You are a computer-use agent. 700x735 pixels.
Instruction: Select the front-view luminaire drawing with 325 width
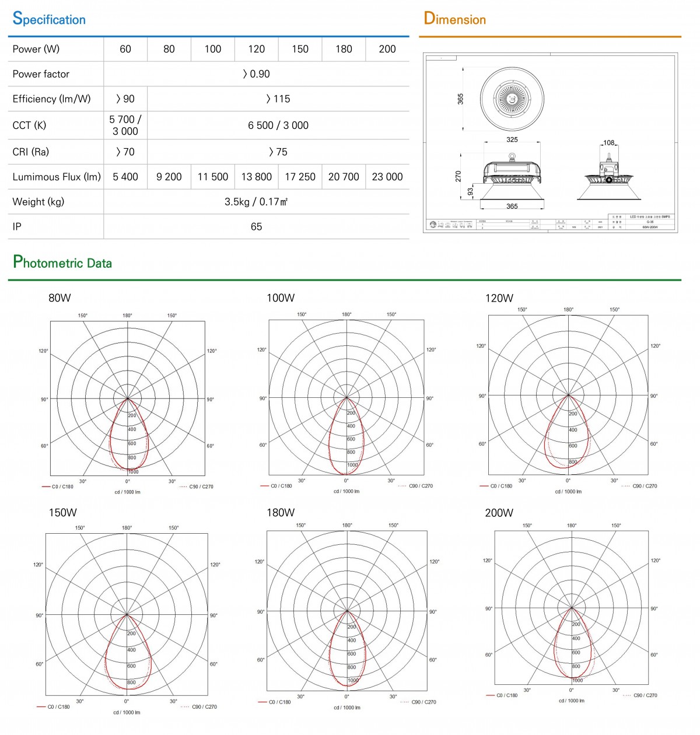[512, 173]
